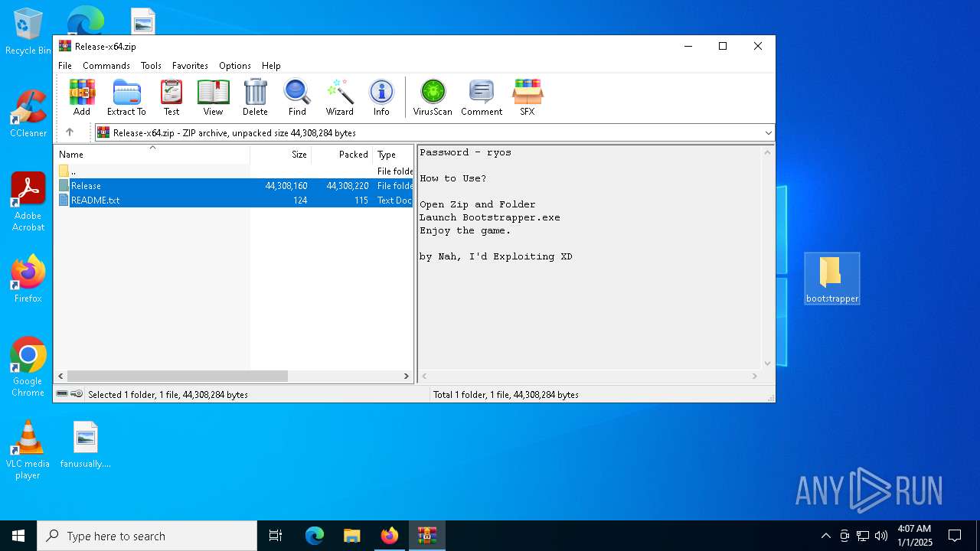980x551 pixels.
Task: Select the Firefox desktop shortcut
Action: pos(28,279)
